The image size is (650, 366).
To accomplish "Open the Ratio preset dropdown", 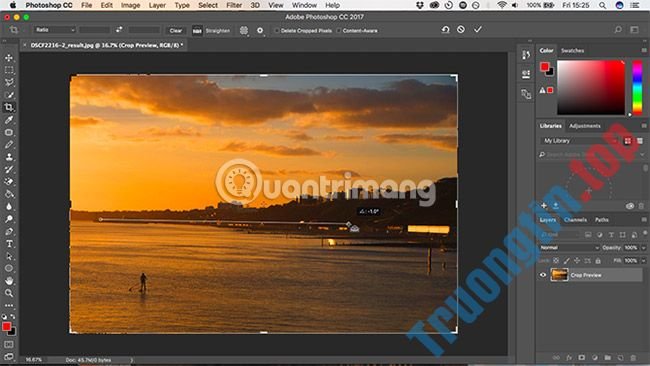I will tap(55, 30).
